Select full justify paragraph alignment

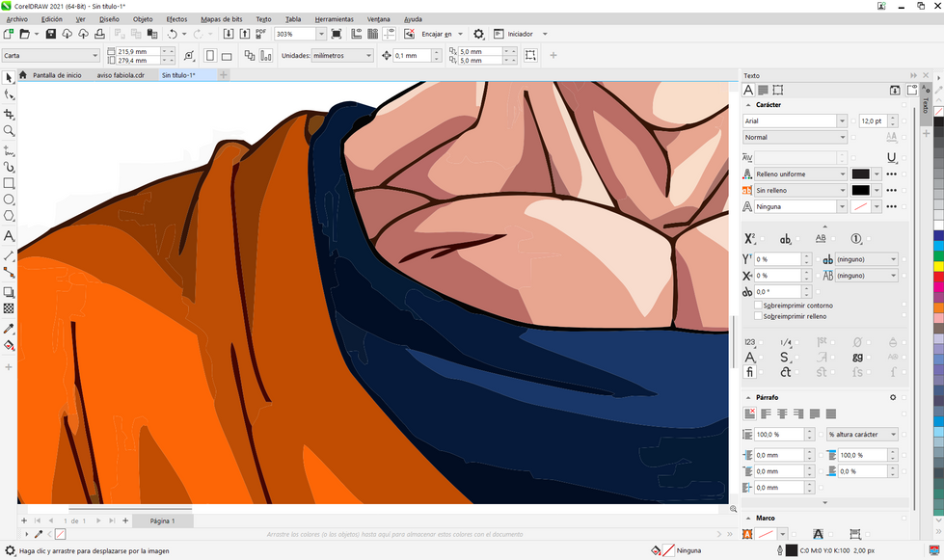815,413
